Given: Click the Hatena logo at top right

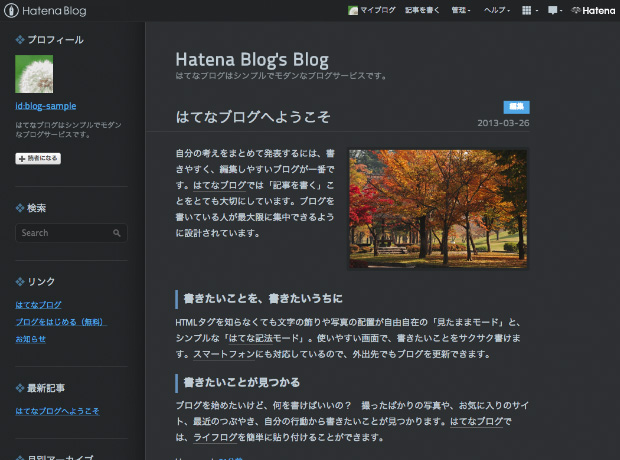Looking at the screenshot, I should click(x=594, y=11).
